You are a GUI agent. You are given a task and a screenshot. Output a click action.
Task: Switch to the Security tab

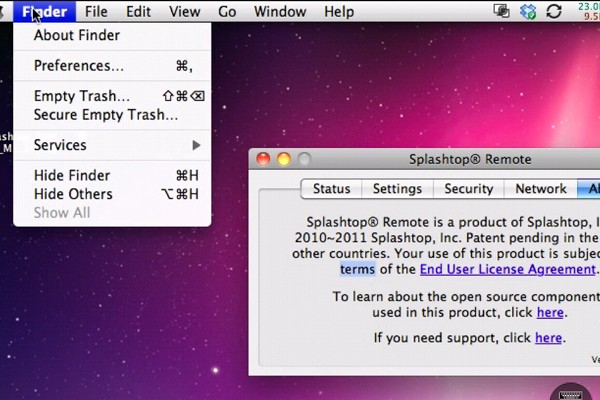pyautogui.click(x=468, y=189)
